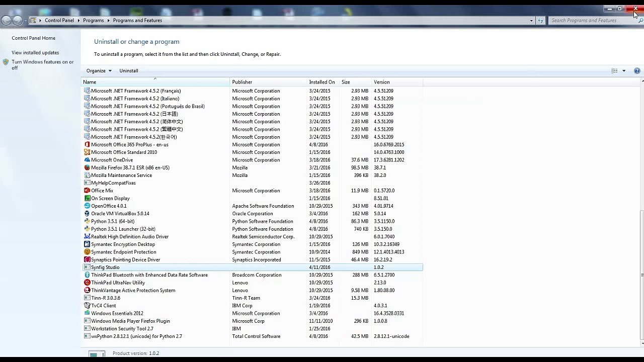Click the Realtek High Definition Audio icon
Viewport: 644px width, 362px height.
coord(87,237)
